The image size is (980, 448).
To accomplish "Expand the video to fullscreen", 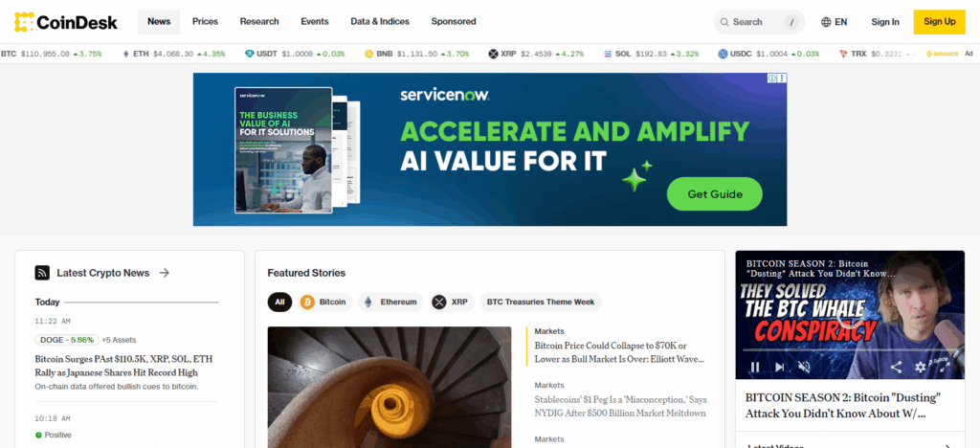I will 945,367.
